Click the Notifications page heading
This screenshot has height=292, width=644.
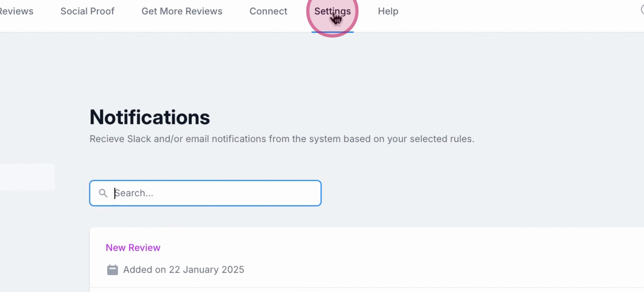[x=150, y=117]
